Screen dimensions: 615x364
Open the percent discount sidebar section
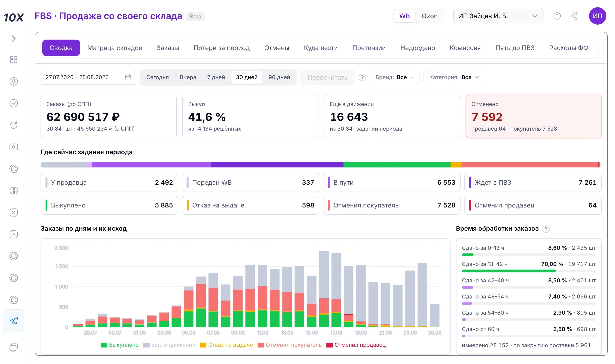click(13, 212)
